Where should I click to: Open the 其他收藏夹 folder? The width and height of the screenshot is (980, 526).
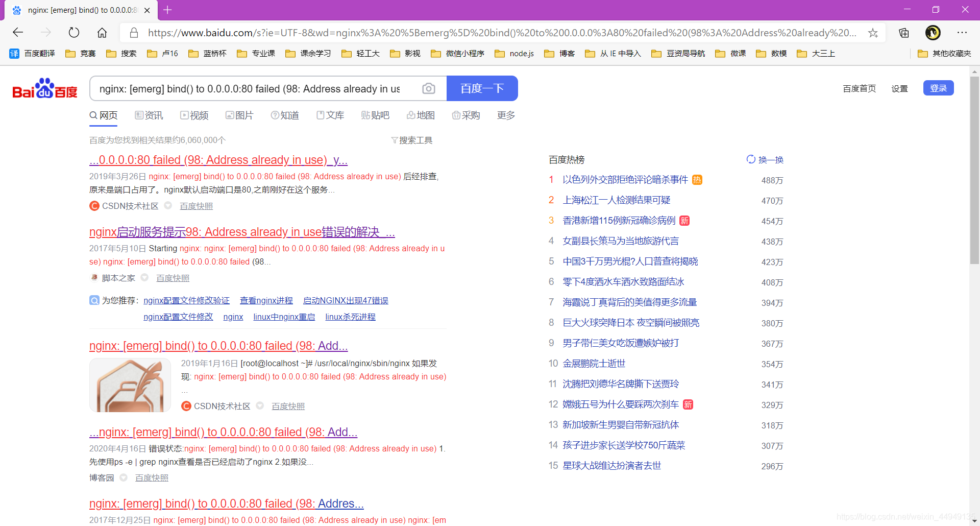click(945, 54)
